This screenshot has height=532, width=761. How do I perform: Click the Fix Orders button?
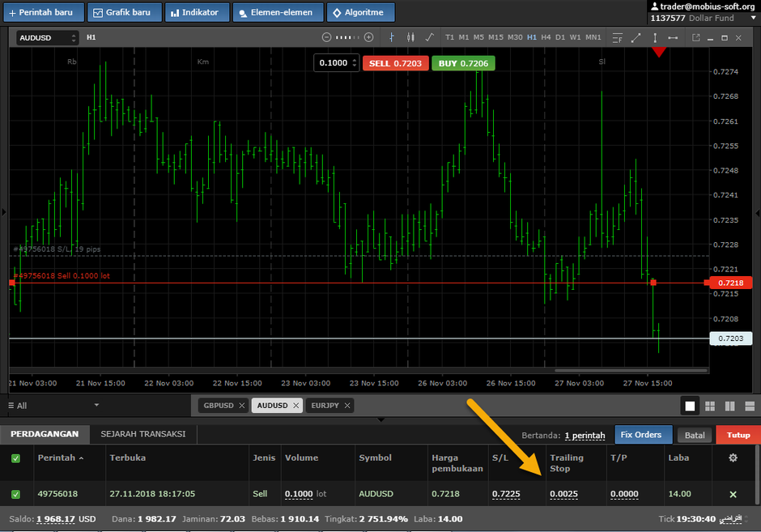point(644,435)
